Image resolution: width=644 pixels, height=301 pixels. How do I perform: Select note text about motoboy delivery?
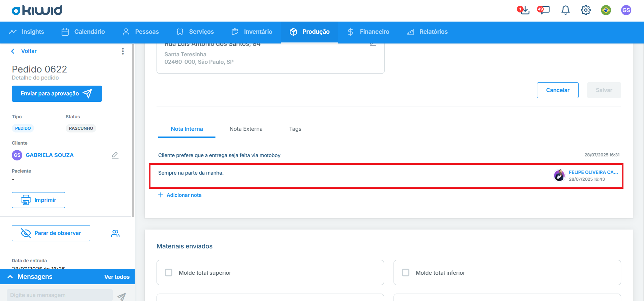point(219,155)
